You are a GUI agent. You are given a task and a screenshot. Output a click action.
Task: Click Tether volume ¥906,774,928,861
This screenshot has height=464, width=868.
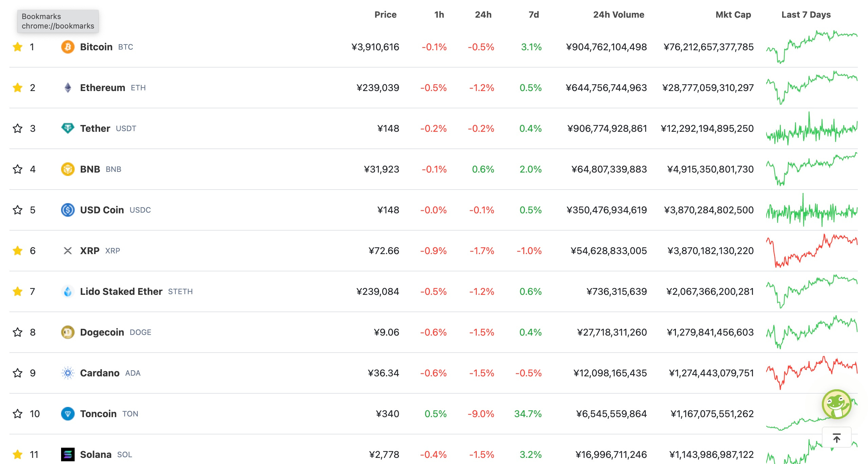click(x=607, y=128)
